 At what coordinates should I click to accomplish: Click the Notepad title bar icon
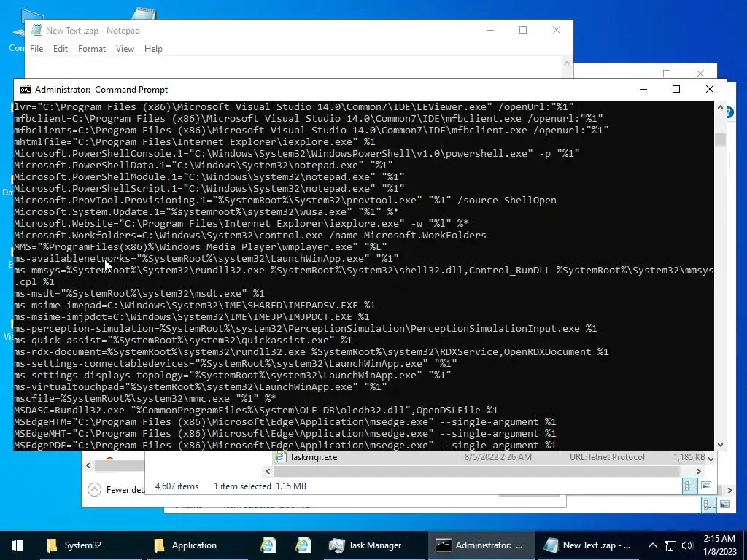[x=36, y=30]
